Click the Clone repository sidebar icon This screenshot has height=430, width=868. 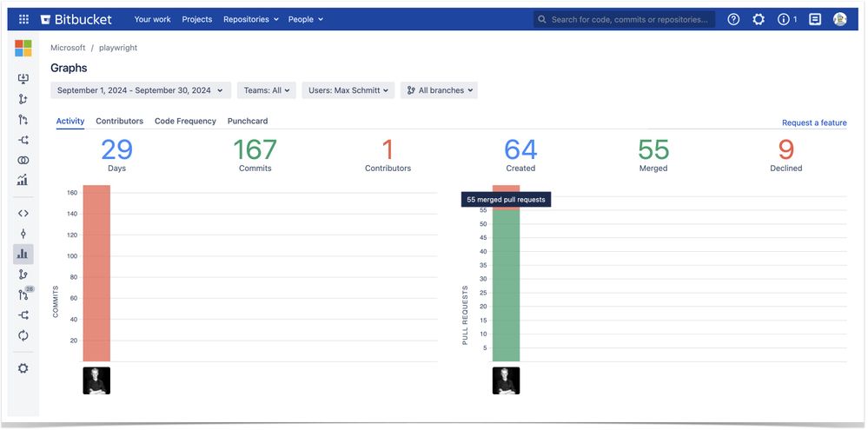click(x=23, y=78)
